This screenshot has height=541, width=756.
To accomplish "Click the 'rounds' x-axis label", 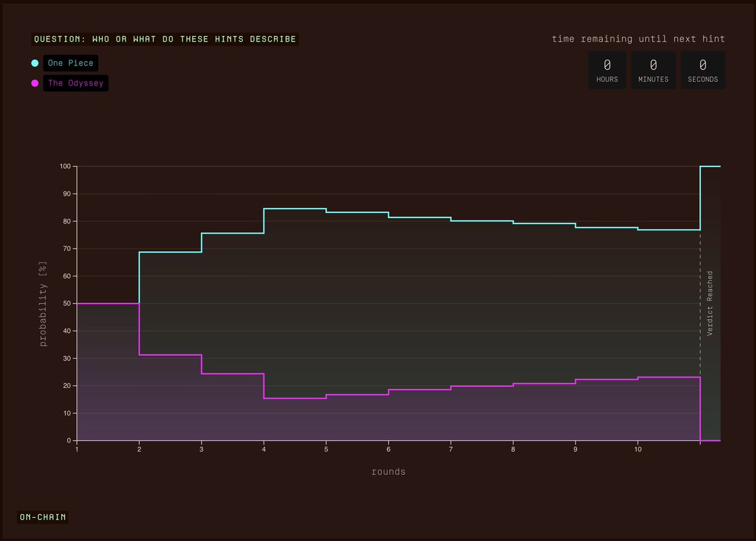I will pos(389,472).
